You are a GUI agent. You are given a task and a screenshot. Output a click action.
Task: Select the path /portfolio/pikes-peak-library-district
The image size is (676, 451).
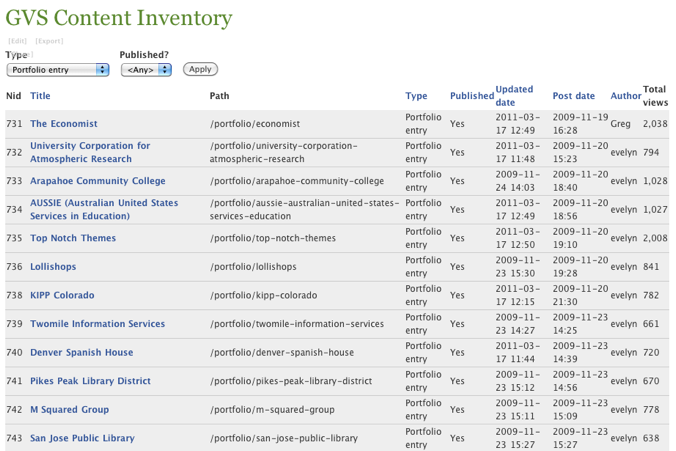coord(291,381)
